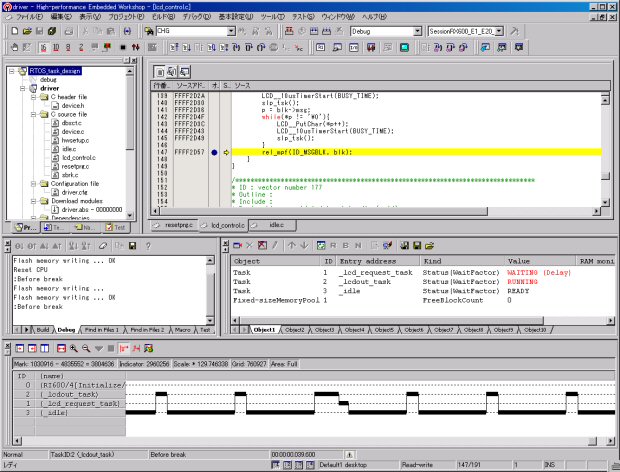Toggle decimal radix button labeled 10
Screen dimensions: 620x472
coord(56,47)
